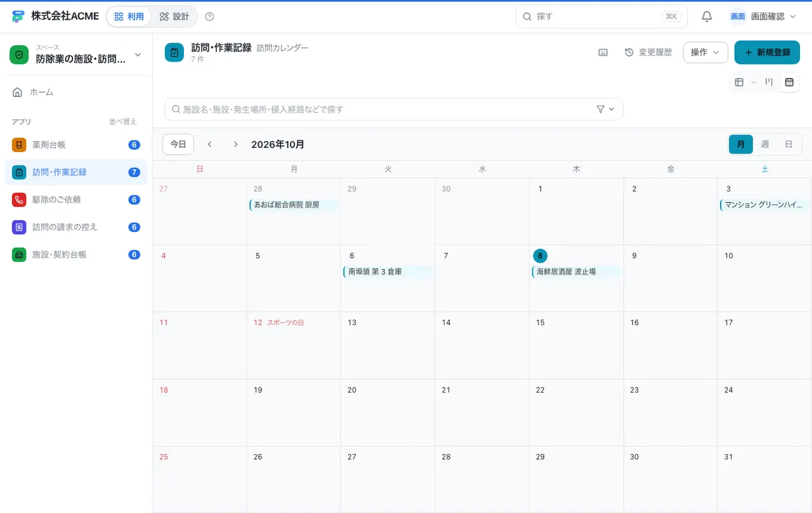This screenshot has height=513, width=812.
Task: Click the record search field
Action: (x=394, y=109)
